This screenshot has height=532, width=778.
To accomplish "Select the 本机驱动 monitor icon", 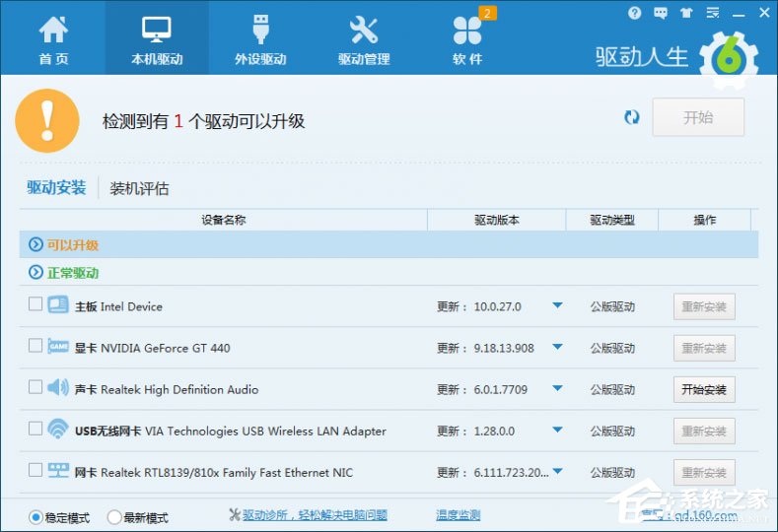I will [157, 30].
